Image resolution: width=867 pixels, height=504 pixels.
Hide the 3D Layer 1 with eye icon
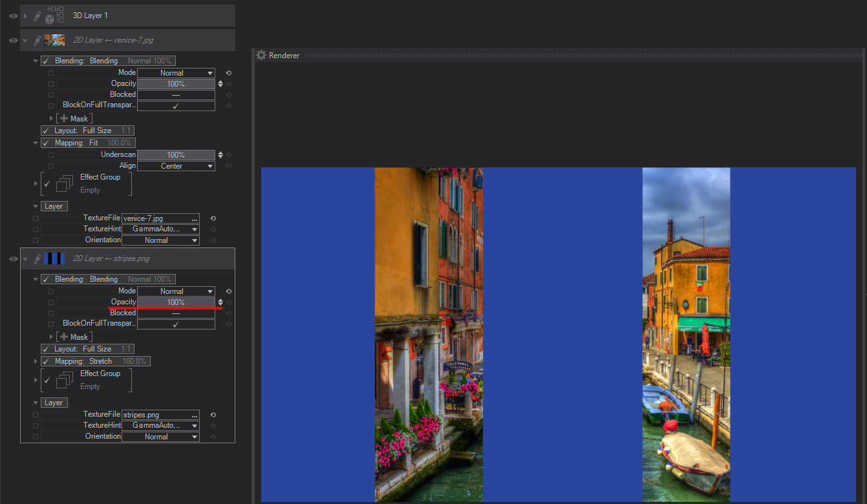click(13, 16)
